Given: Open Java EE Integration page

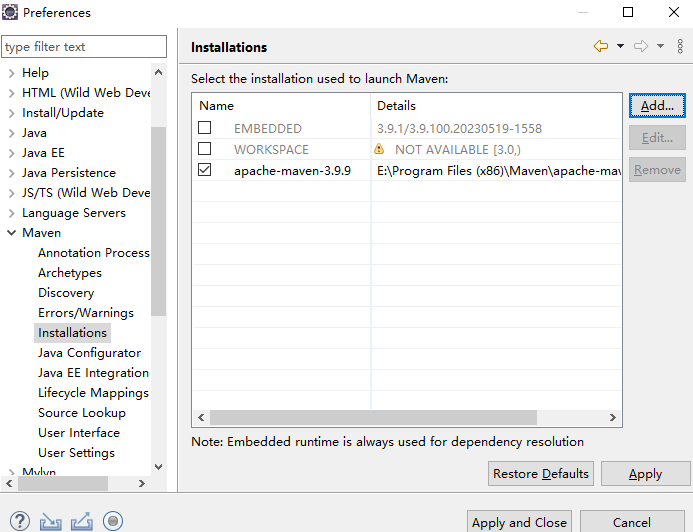Looking at the screenshot, I should point(93,373).
